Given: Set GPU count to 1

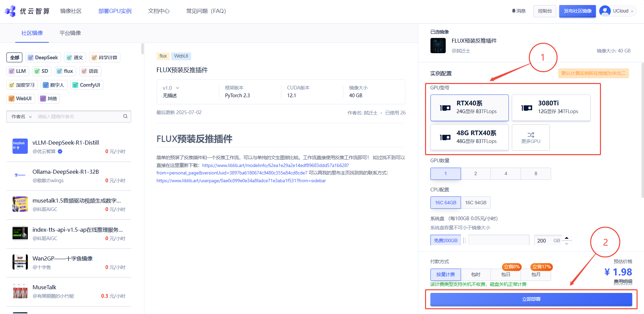Looking at the screenshot, I should [445, 173].
